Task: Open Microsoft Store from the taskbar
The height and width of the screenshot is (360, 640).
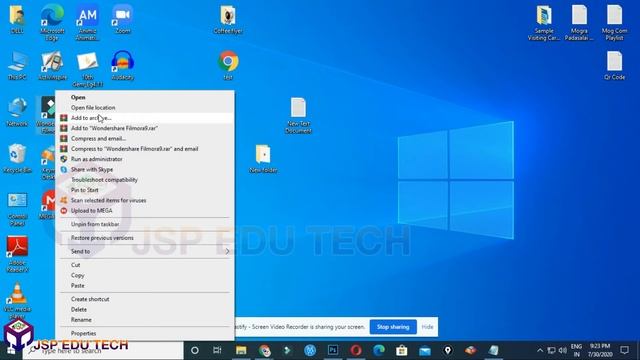Action: click(x=402, y=350)
